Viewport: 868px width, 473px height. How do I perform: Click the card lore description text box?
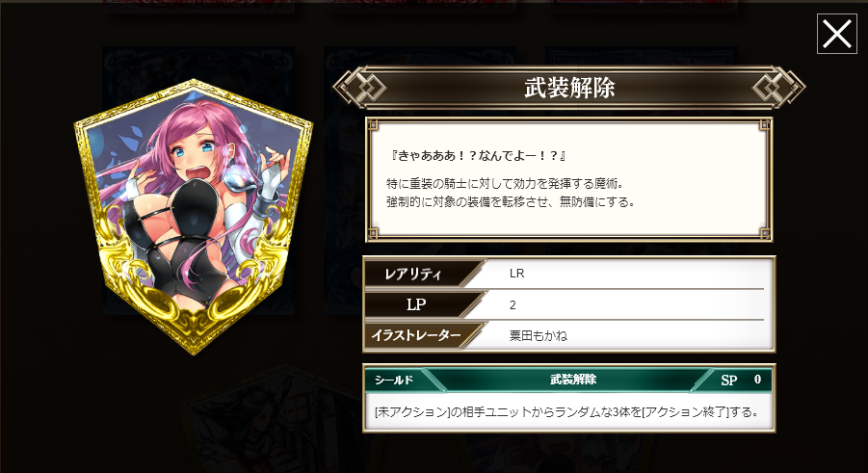[x=569, y=179]
